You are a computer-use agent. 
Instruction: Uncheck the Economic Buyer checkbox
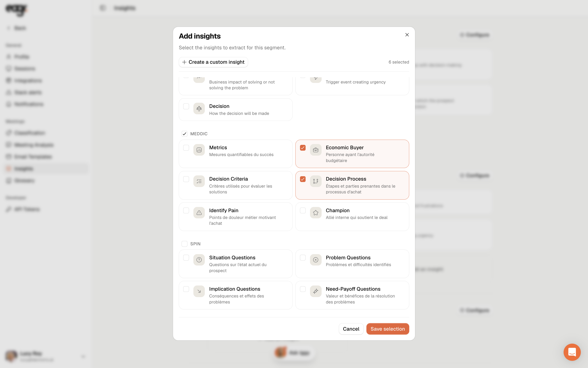coord(303,148)
